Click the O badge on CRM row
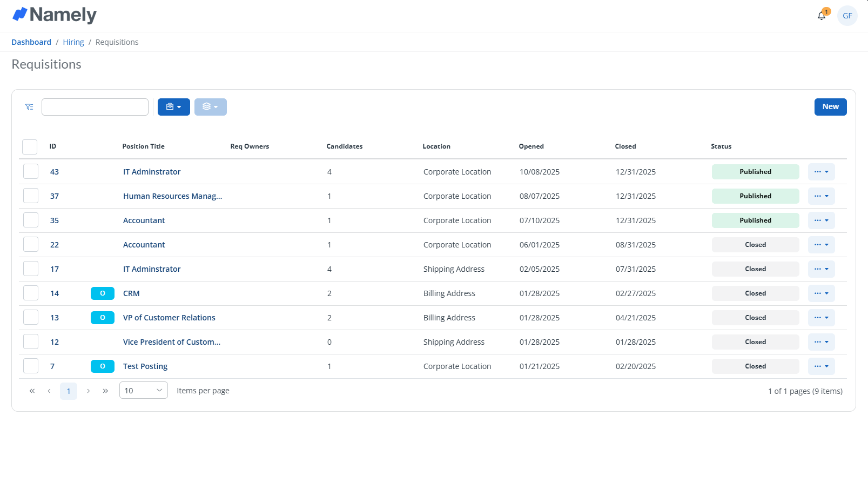 pos(102,293)
